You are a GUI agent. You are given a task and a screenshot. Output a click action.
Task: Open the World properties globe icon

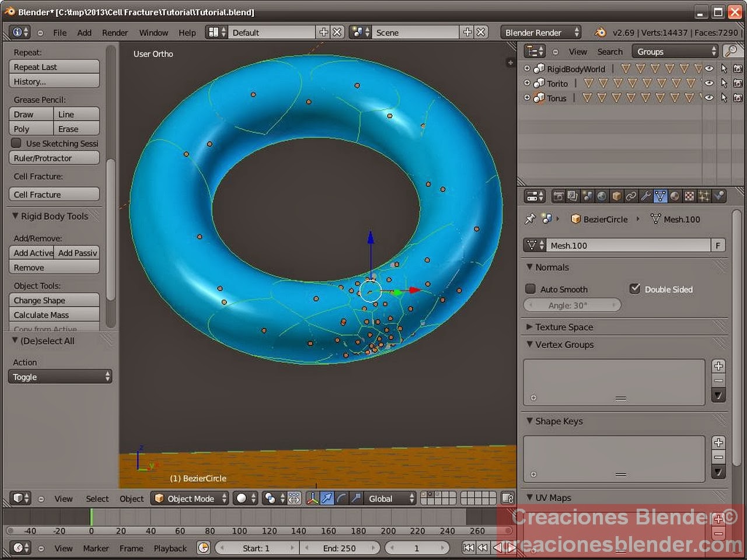coord(602,196)
